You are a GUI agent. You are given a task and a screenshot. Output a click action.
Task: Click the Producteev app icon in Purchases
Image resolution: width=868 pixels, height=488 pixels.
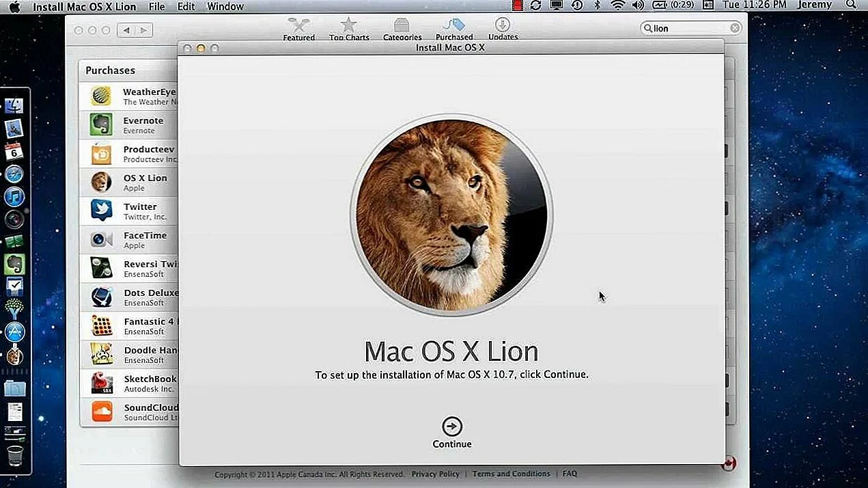(101, 153)
